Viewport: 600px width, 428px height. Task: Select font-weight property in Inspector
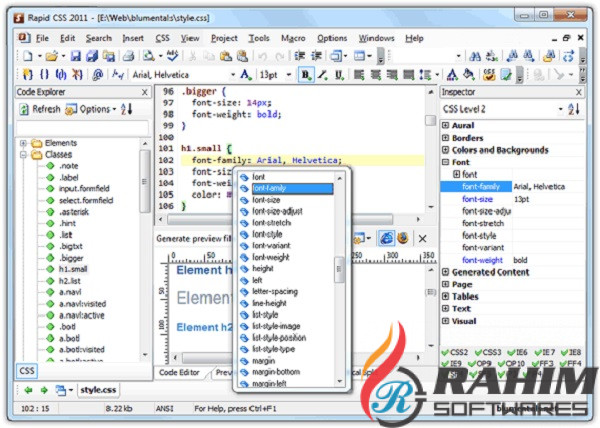pyautogui.click(x=482, y=260)
